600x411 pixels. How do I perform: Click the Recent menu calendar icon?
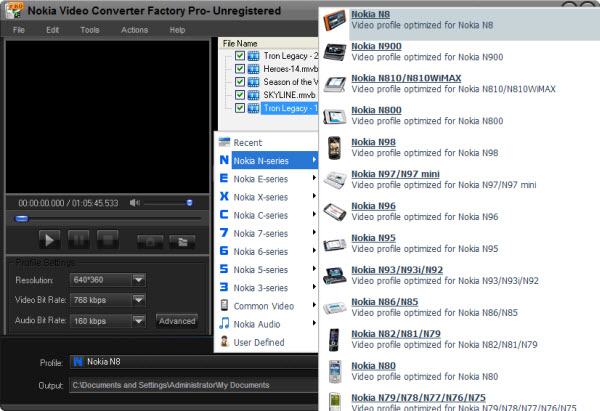(224, 142)
